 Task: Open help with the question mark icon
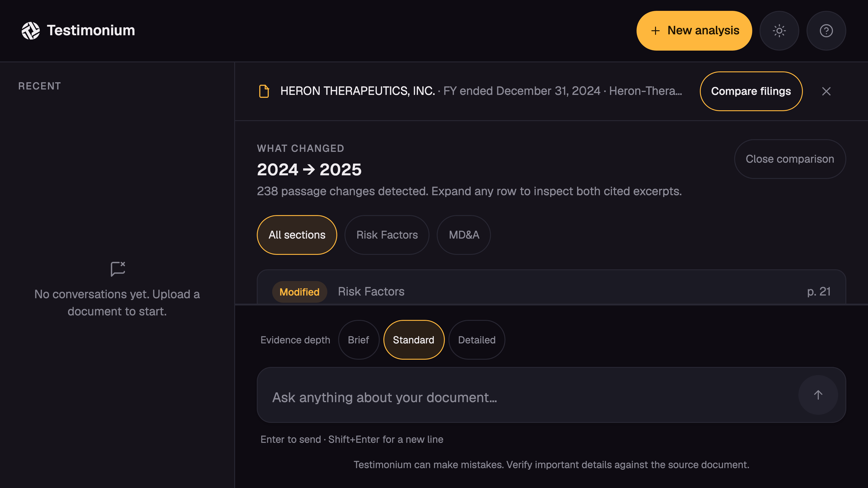(x=826, y=31)
